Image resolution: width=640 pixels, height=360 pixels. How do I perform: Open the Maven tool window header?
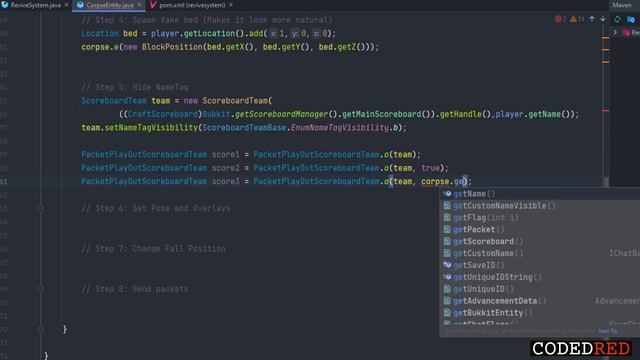coord(622,5)
